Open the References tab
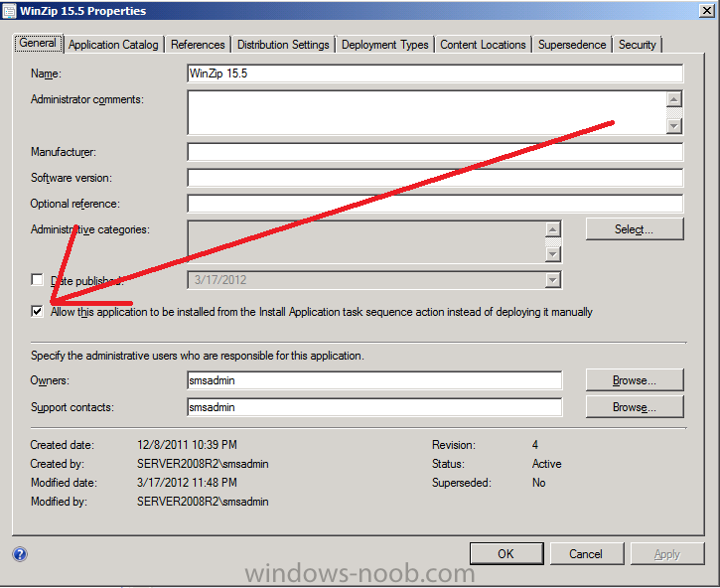720x588 pixels. [x=198, y=45]
